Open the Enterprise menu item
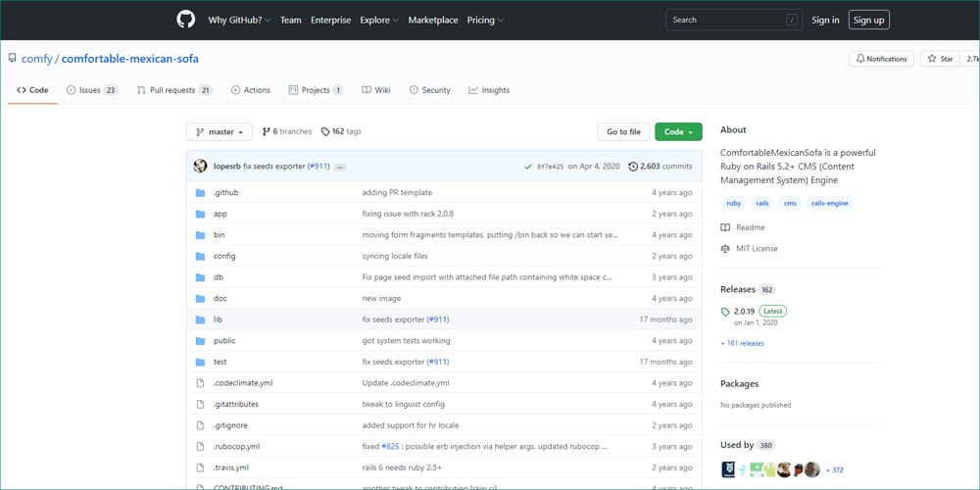980x490 pixels. tap(330, 20)
